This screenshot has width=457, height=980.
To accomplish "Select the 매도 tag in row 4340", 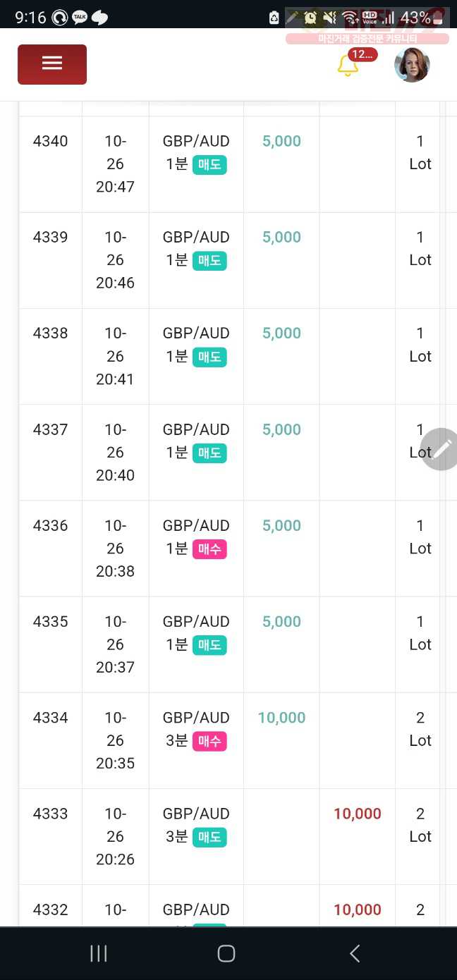I will coord(209,165).
